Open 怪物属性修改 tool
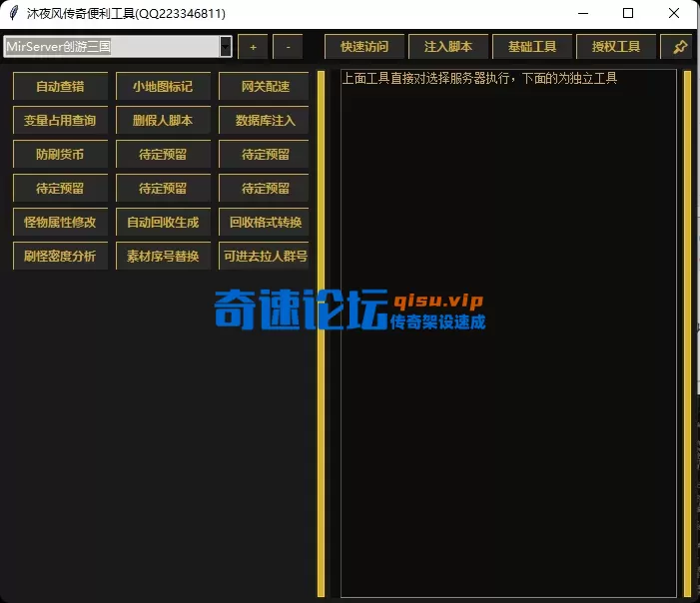The width and height of the screenshot is (700, 603). [60, 222]
